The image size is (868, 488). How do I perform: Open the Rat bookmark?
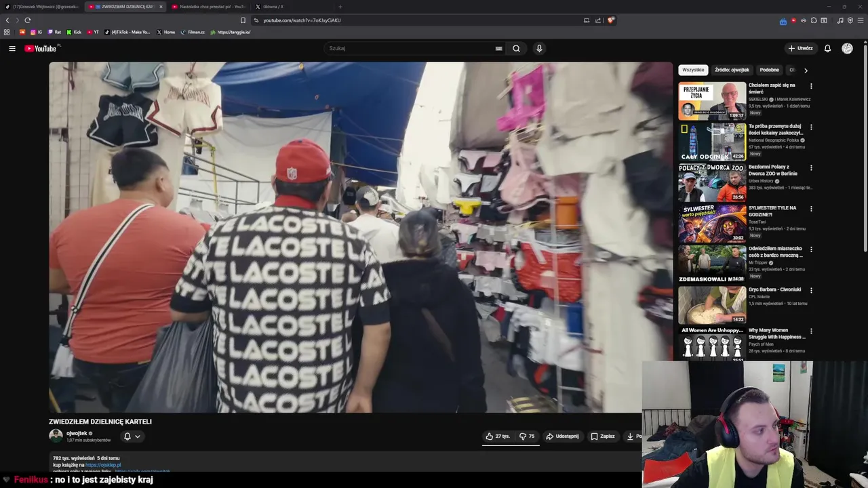click(54, 32)
